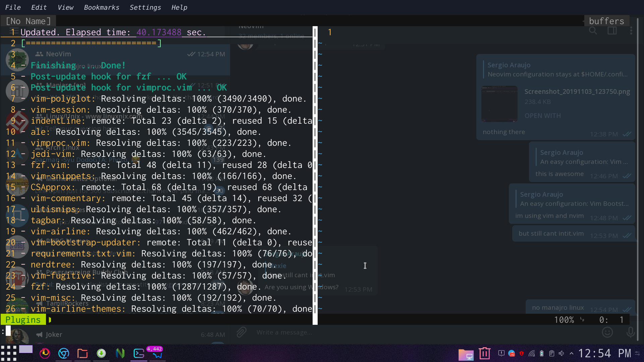Switch to the Konsole terminal taskbar icon
644x362 pixels.
[139, 353]
